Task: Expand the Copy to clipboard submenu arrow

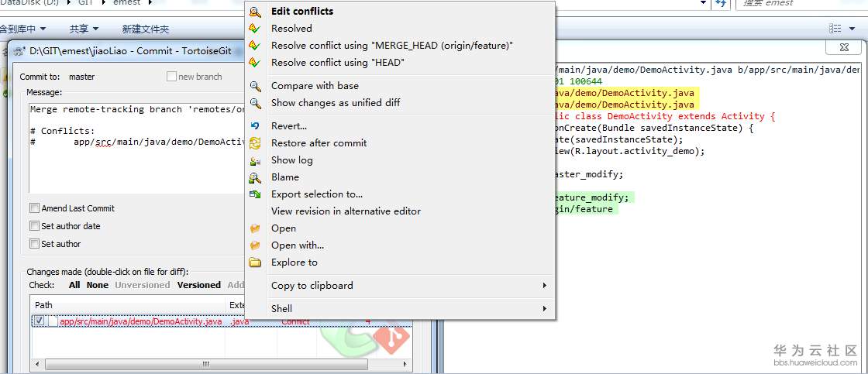Action: click(544, 286)
